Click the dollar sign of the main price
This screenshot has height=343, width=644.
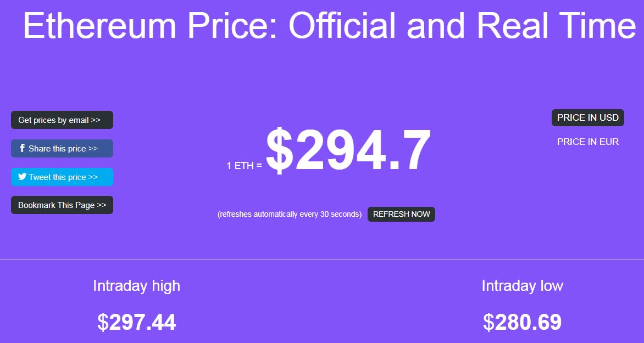coord(280,151)
